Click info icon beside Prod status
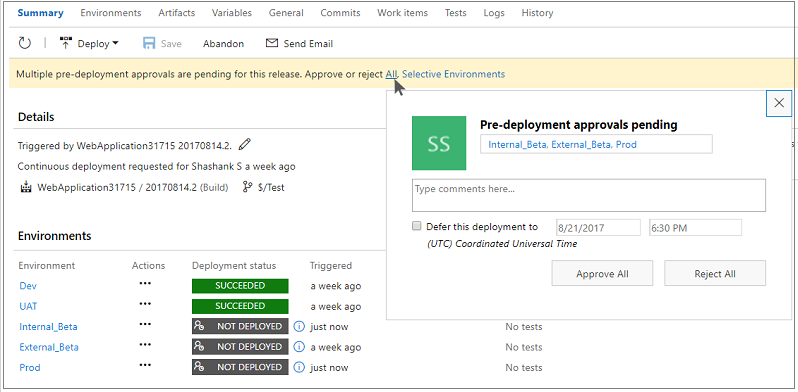Image resolution: width=798 pixels, height=392 pixels. (299, 367)
